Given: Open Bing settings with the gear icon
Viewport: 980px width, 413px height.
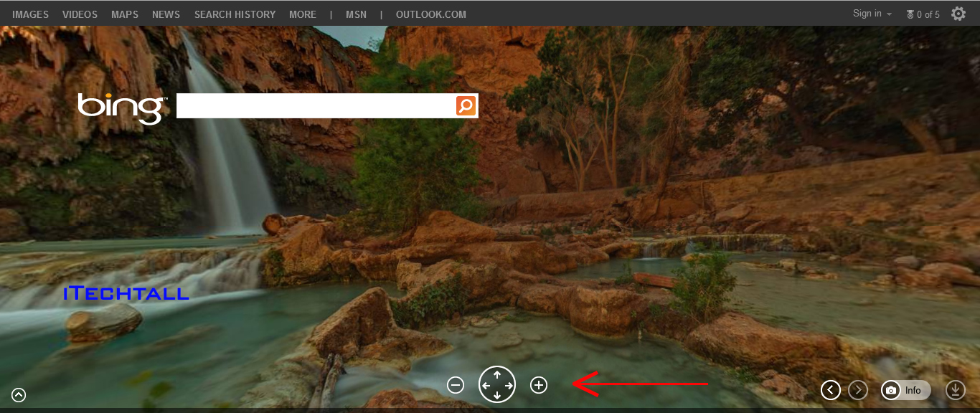Looking at the screenshot, I should tap(958, 13).
